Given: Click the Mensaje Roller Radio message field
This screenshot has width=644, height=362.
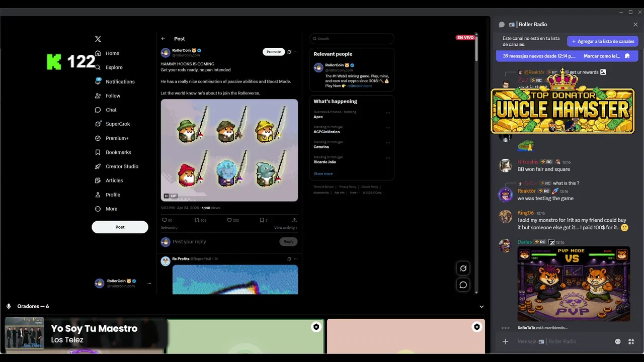Looking at the screenshot, I should click(562, 342).
